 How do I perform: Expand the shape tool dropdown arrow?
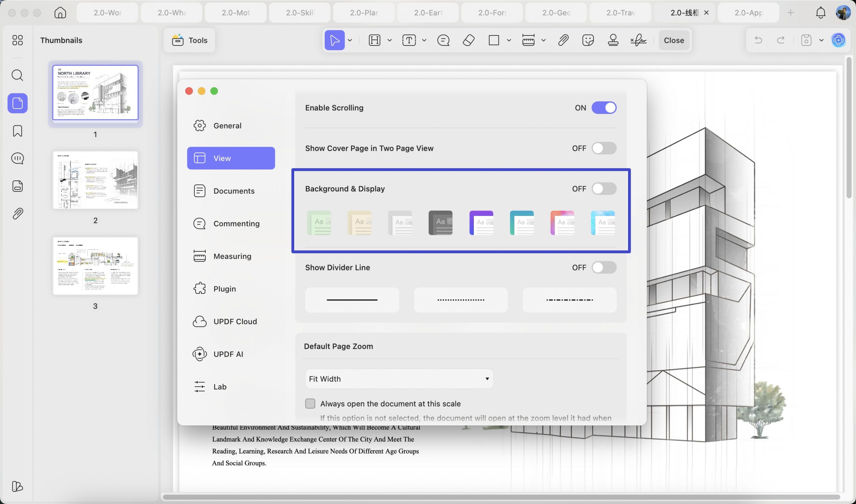509,40
